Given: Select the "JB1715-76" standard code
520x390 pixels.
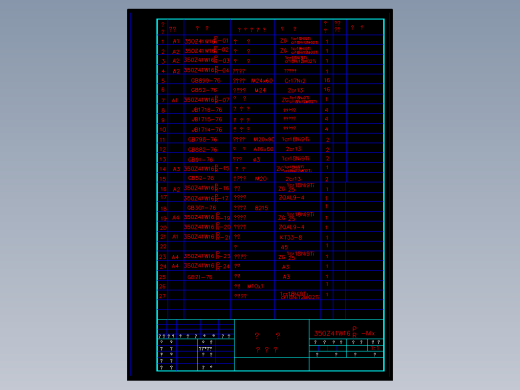Looking at the screenshot, I should 207,120.
